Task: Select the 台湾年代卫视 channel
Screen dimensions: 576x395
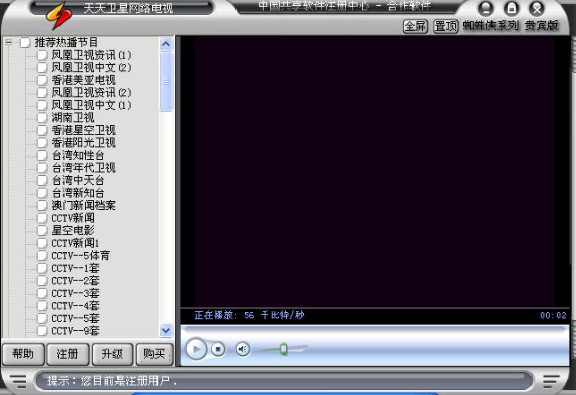Action: 84,168
